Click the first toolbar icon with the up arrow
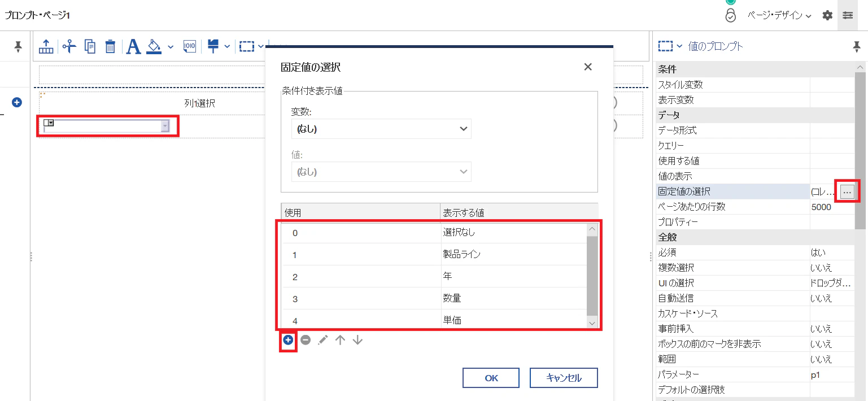Screen dimensions: 868x401 pyautogui.click(x=46, y=46)
